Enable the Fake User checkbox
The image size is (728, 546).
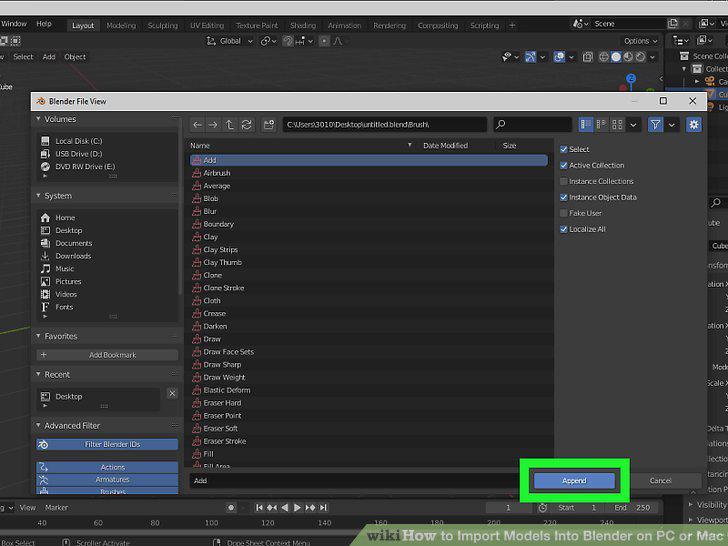(x=564, y=213)
